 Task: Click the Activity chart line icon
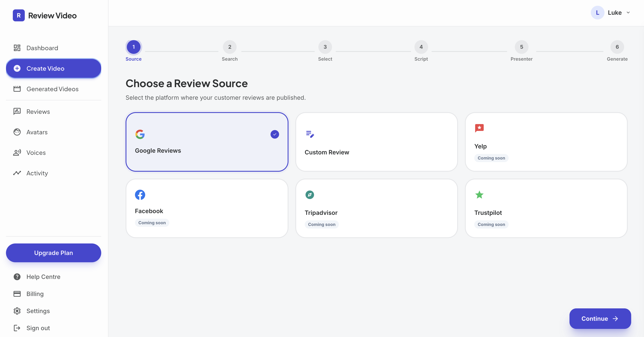pyautogui.click(x=17, y=173)
